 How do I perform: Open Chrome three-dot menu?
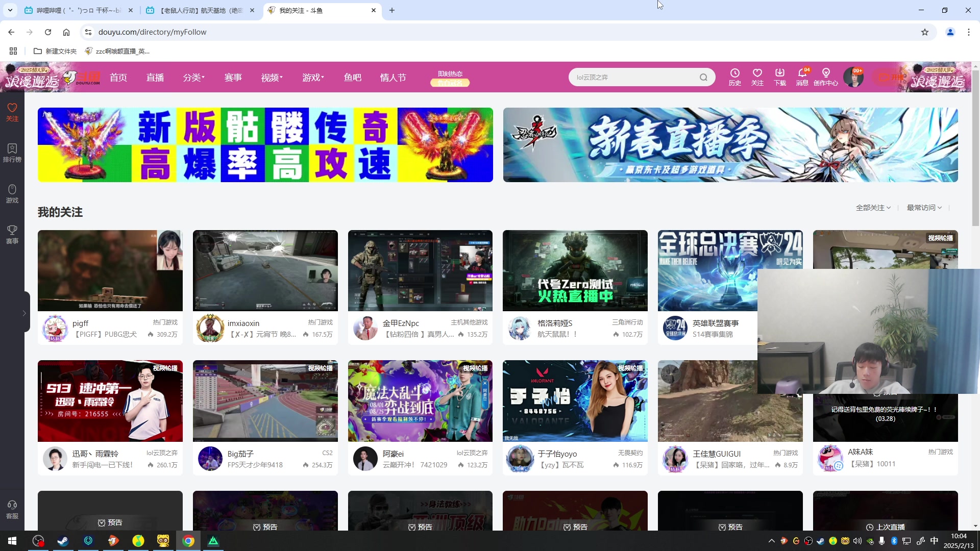pos(969,32)
